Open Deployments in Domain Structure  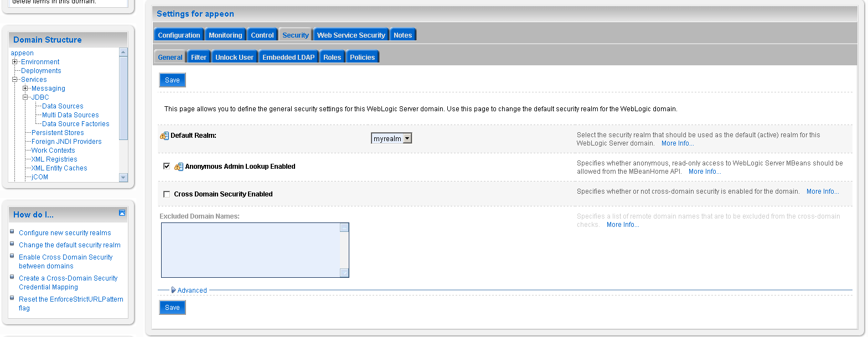pos(41,71)
